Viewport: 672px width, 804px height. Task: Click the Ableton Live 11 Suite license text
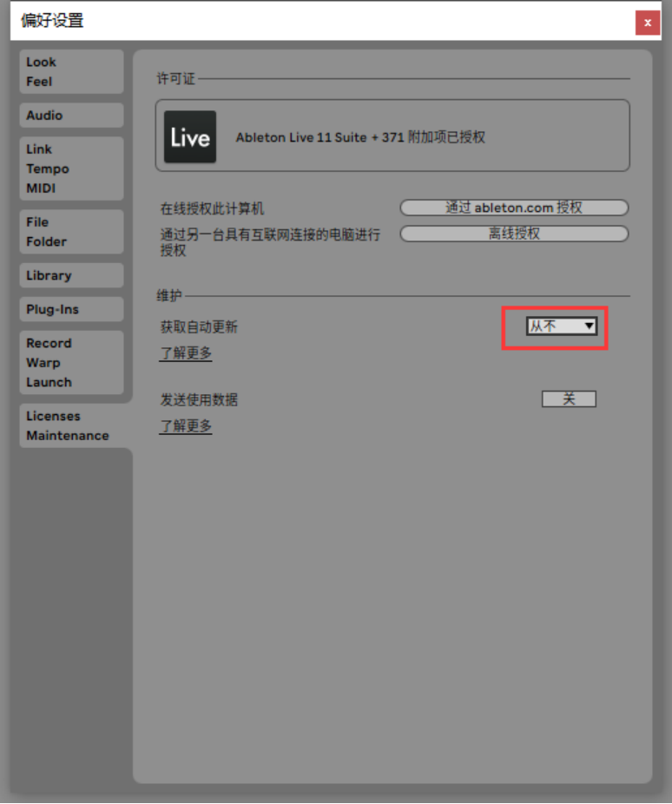point(360,137)
